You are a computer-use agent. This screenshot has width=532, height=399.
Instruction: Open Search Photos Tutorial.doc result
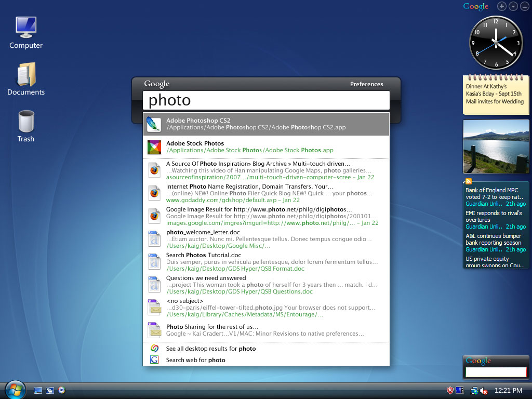pos(266,262)
